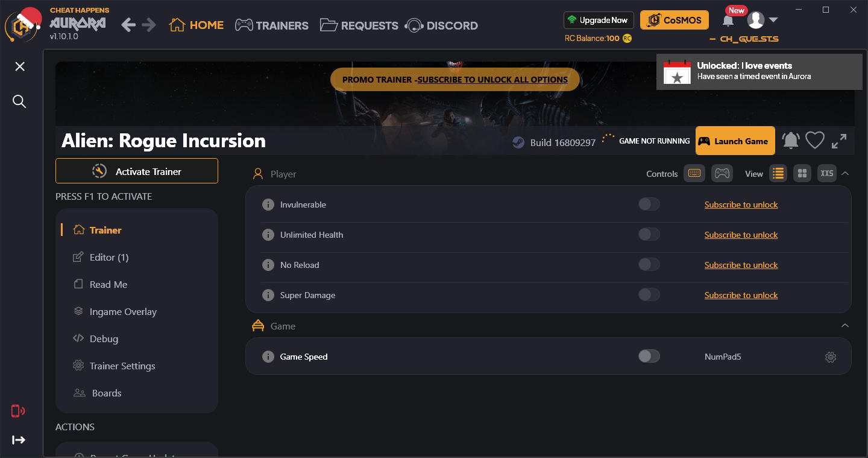Show info for Unlimited Health cheat
Screen dimensions: 868x458
(268, 235)
